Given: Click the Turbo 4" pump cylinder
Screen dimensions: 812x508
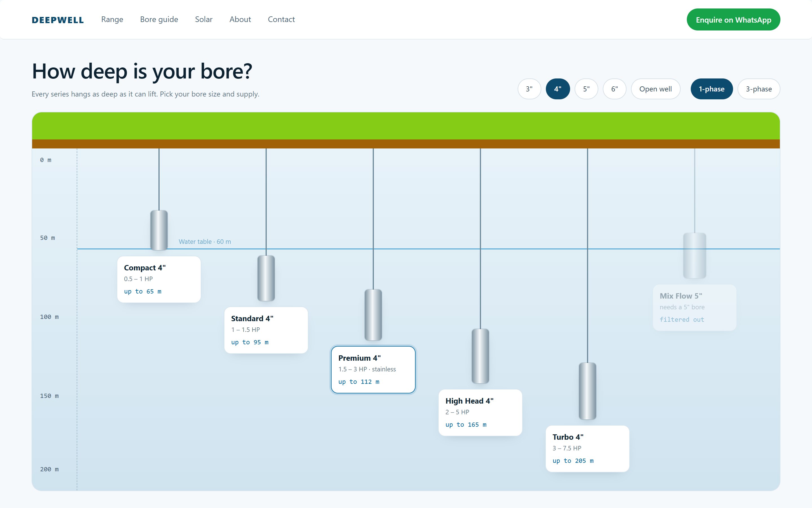Looking at the screenshot, I should (x=588, y=391).
